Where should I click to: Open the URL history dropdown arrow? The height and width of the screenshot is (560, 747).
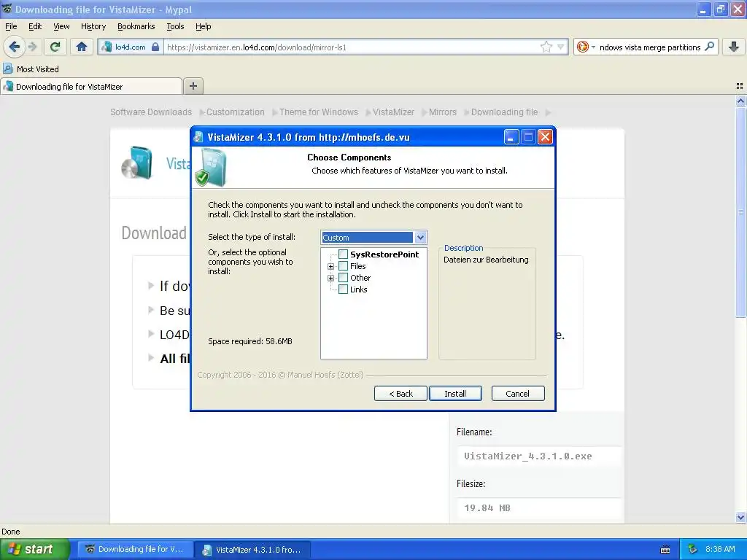click(561, 47)
